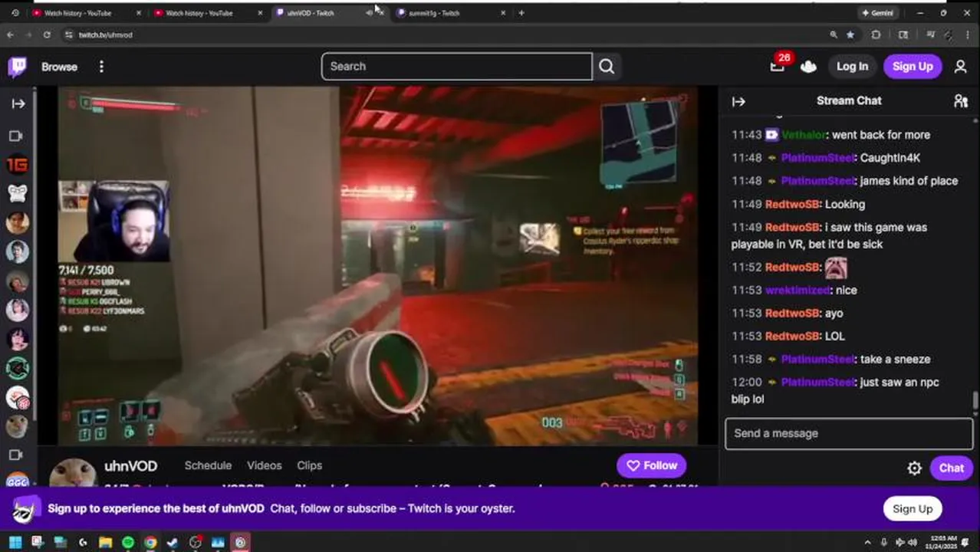Send with the purple Chat button
The height and width of the screenshot is (552, 980).
[951, 468]
